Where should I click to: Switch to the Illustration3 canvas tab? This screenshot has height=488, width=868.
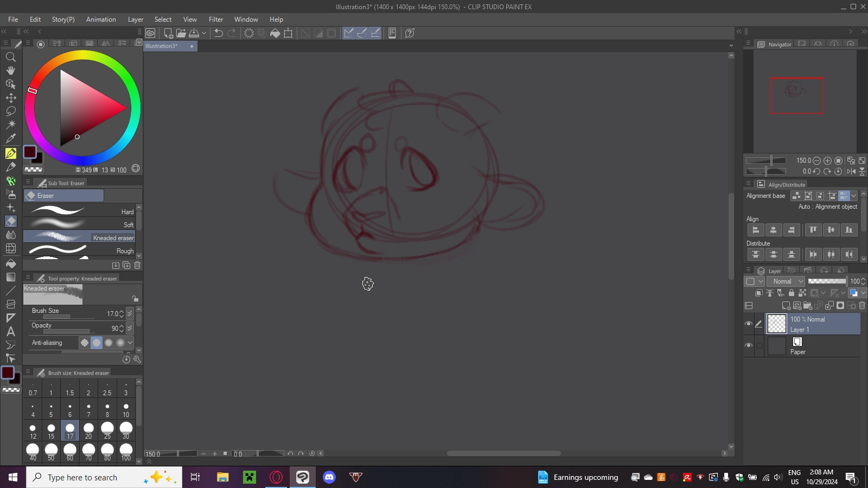coord(170,46)
